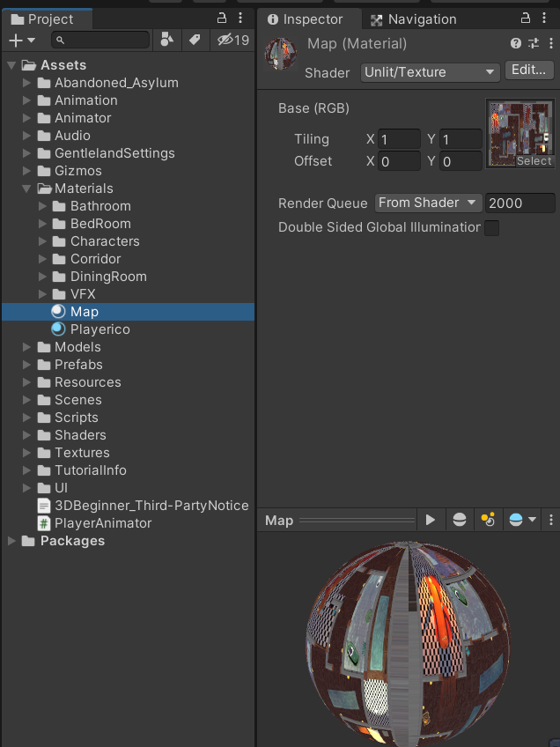Open material help reference icon
The height and width of the screenshot is (747, 560).
(x=516, y=43)
